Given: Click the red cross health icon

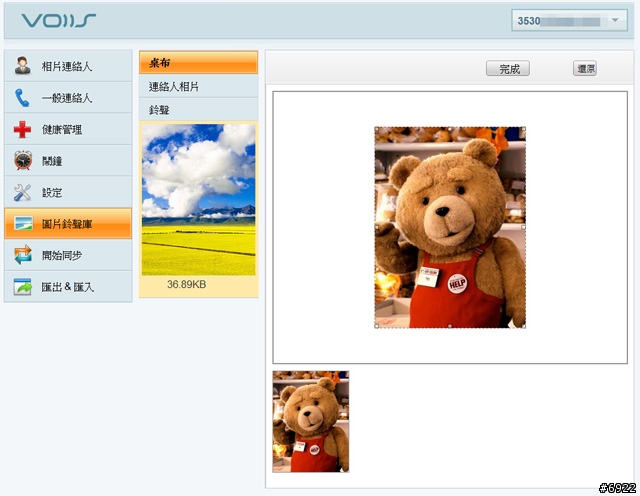Looking at the screenshot, I should click(x=22, y=129).
